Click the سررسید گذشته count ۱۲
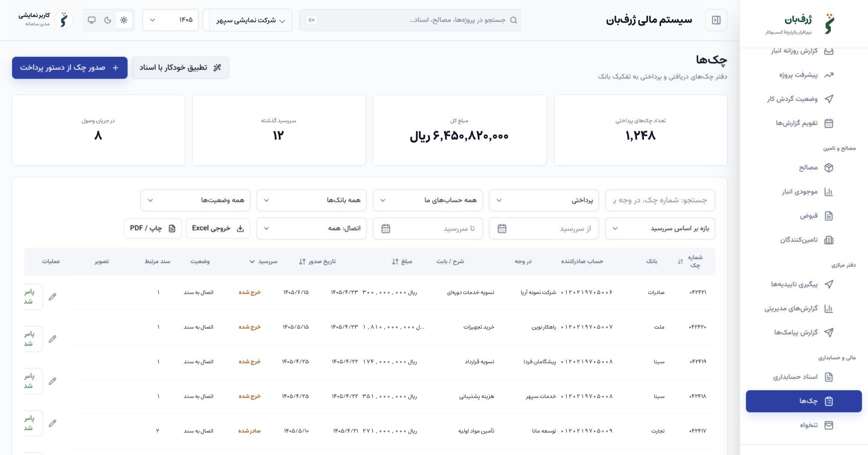The width and height of the screenshot is (868, 455). pos(278,136)
